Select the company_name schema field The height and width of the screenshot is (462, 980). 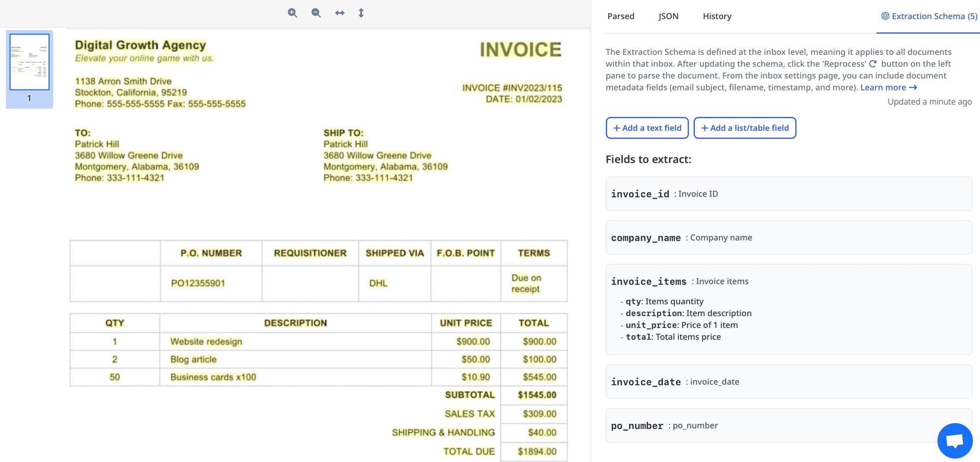coord(788,238)
